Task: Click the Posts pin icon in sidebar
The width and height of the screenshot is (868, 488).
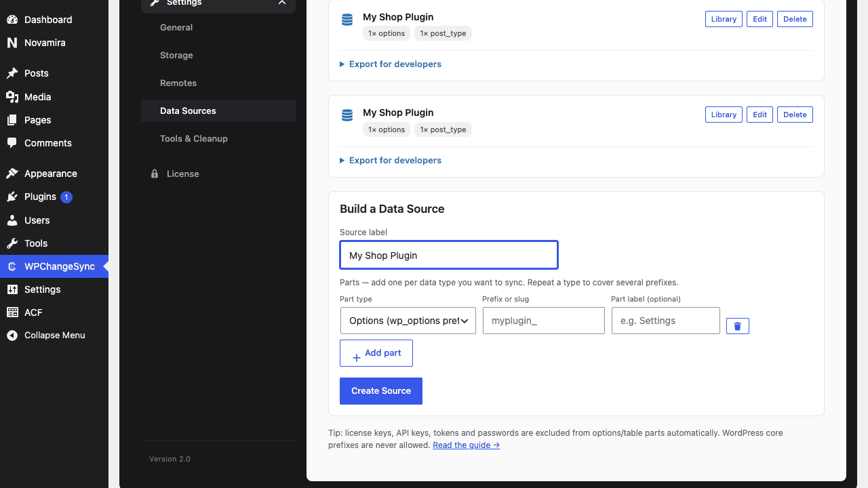Action: tap(12, 73)
